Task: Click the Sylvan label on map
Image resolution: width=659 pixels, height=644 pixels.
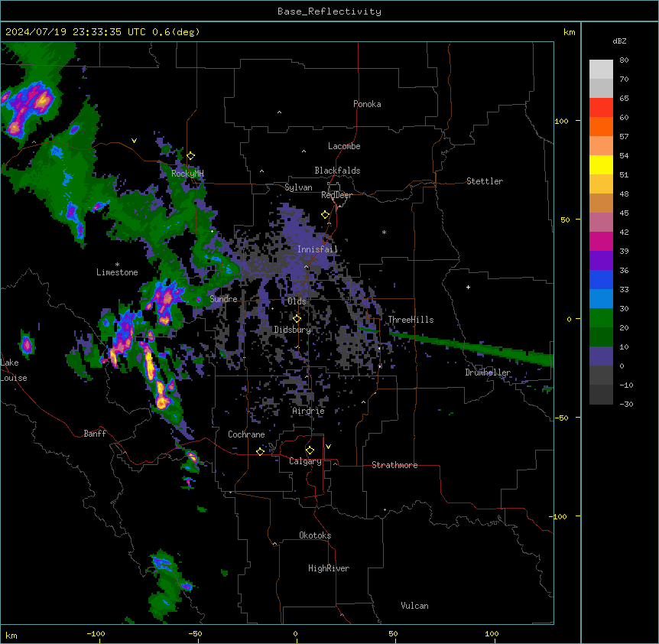Action: 298,187
